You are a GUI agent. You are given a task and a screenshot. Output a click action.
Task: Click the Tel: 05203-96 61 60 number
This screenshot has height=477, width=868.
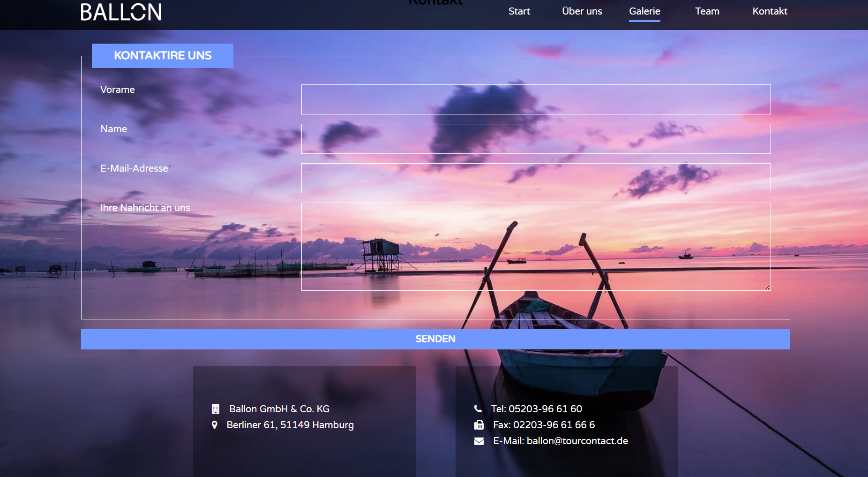(x=537, y=409)
